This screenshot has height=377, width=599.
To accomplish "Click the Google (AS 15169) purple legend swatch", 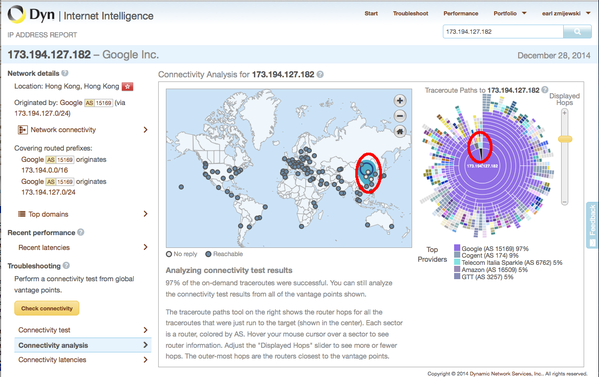I will point(457,248).
